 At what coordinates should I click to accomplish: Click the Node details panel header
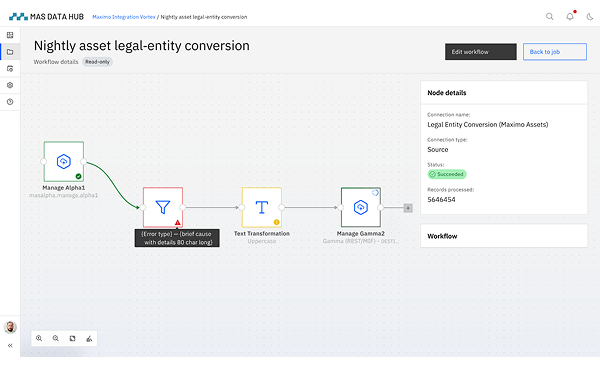(504, 93)
